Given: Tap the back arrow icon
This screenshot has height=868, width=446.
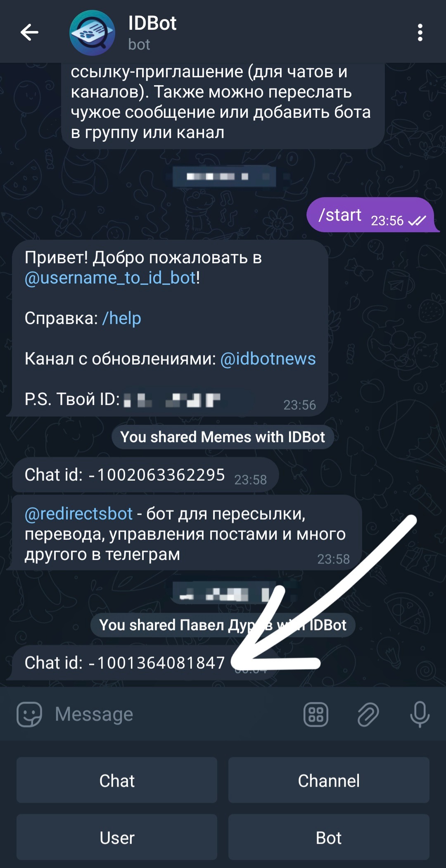Looking at the screenshot, I should coord(29,32).
